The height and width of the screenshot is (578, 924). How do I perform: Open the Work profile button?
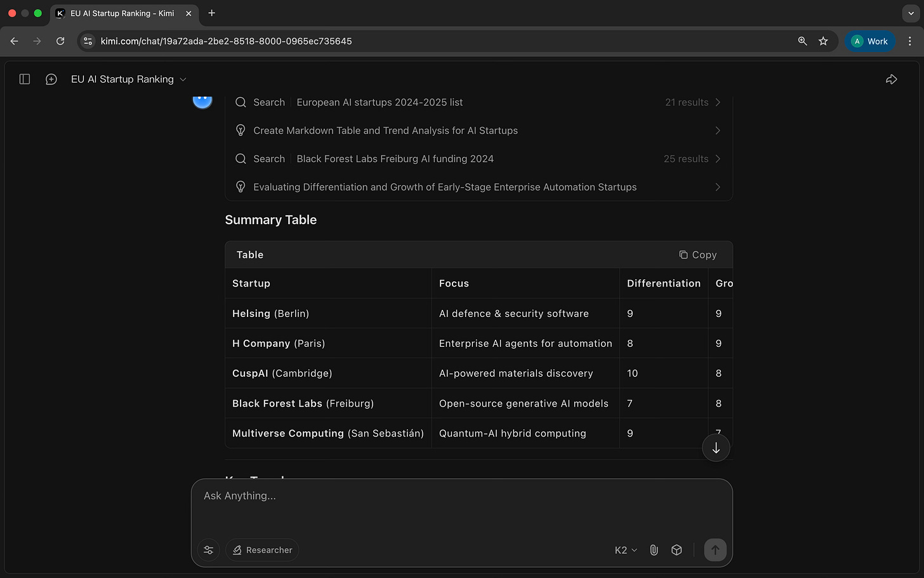[x=869, y=41]
